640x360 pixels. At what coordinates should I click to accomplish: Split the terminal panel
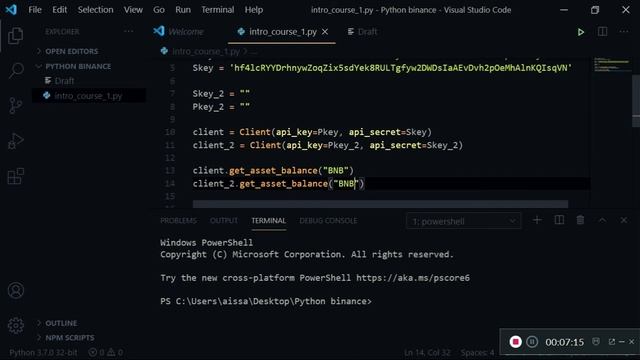[x=559, y=220]
